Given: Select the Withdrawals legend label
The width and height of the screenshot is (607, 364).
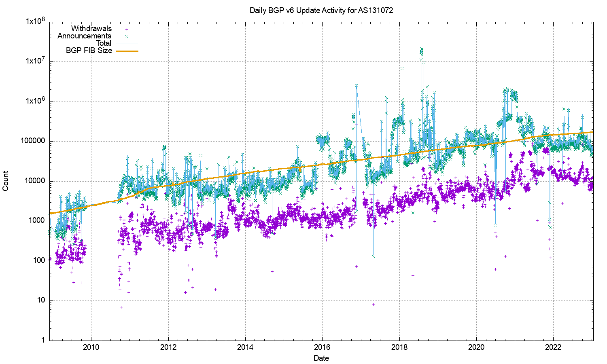Looking at the screenshot, I should click(x=91, y=29).
